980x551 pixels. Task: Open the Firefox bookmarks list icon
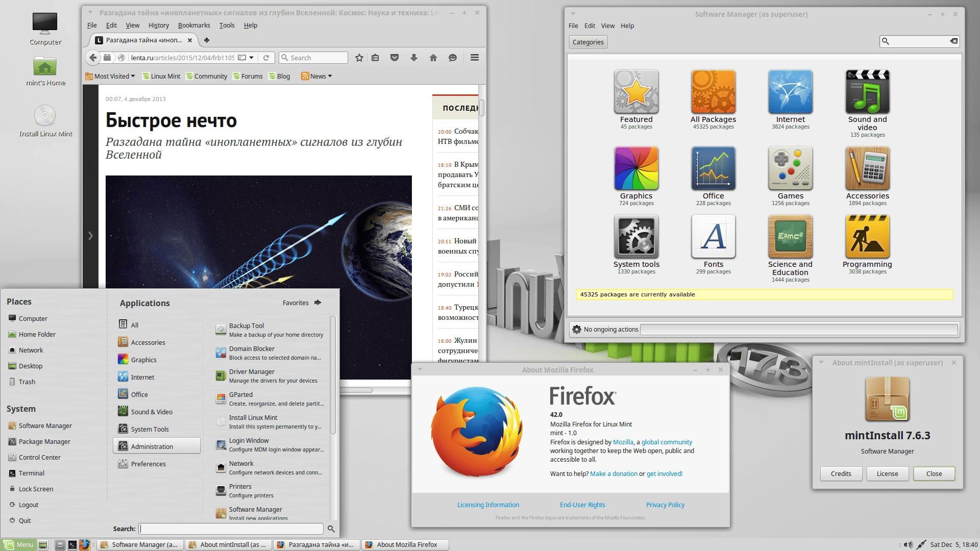(375, 58)
